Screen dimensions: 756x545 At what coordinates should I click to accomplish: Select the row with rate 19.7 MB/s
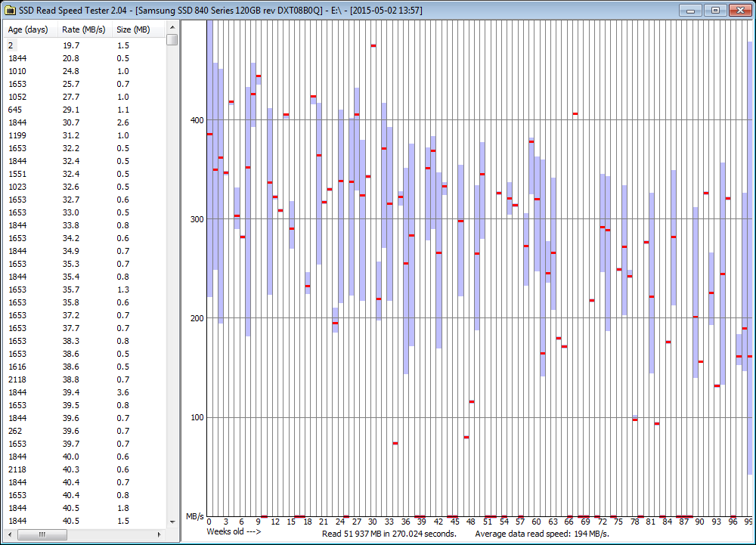[70, 45]
